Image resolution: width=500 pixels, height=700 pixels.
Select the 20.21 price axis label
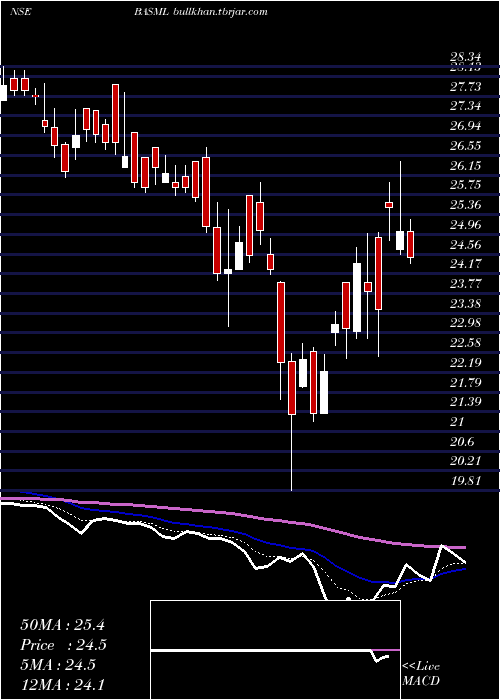click(x=465, y=461)
